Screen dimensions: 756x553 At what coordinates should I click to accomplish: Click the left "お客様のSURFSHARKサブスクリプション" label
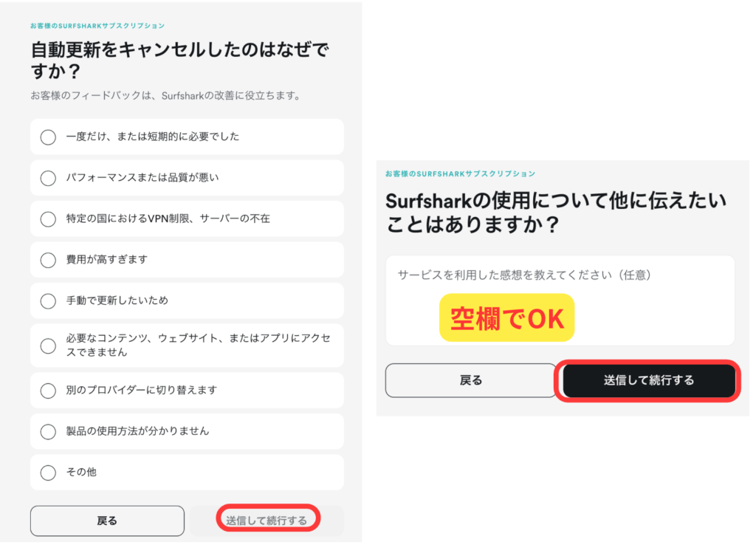click(98, 26)
